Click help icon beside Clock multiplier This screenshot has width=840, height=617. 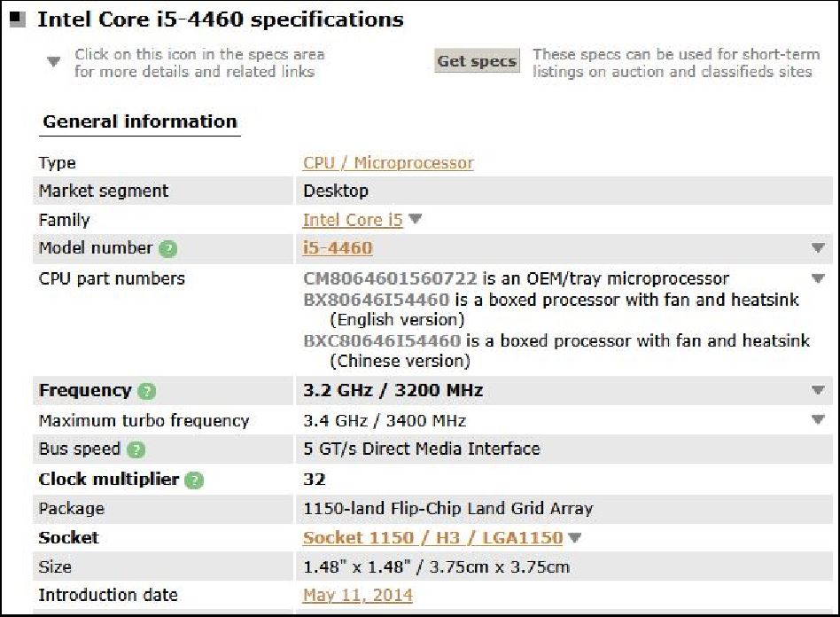click(194, 480)
